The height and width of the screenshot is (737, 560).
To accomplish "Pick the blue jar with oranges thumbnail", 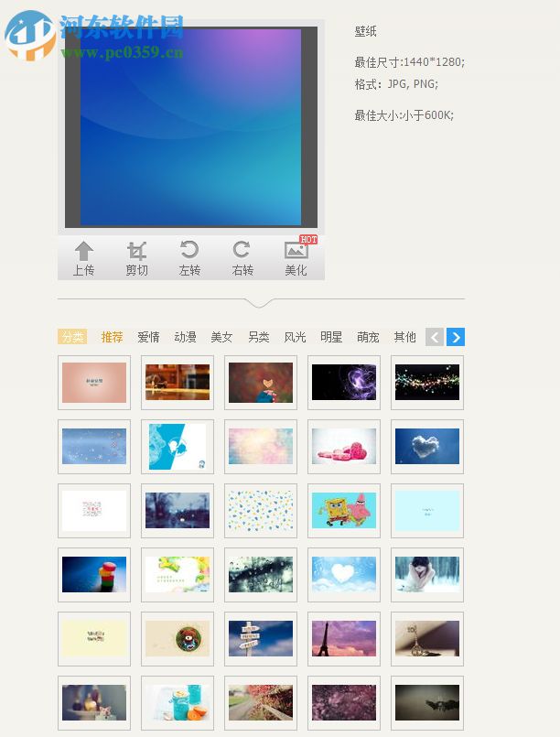I will (178, 703).
